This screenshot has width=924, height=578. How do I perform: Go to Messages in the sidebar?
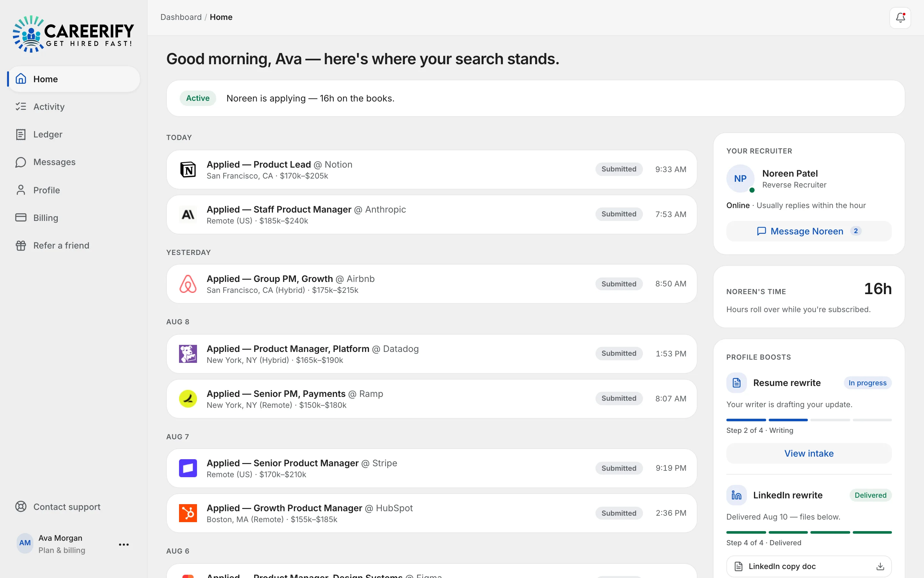[x=74, y=162]
